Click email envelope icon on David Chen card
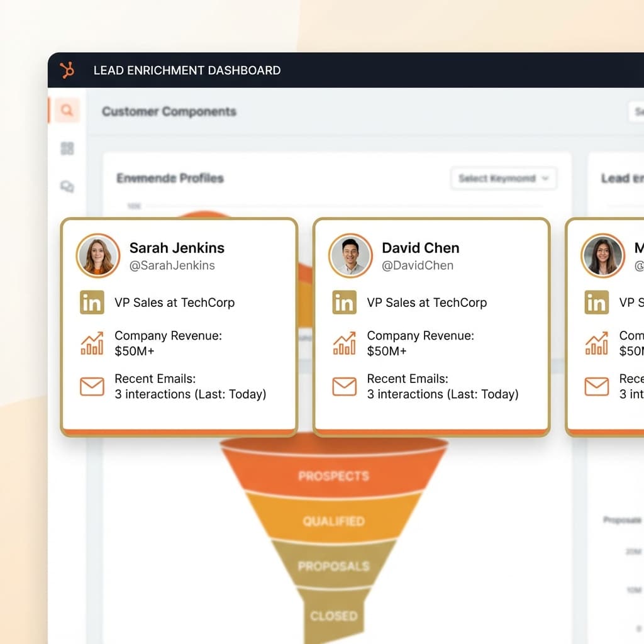The height and width of the screenshot is (644, 644). pyautogui.click(x=344, y=386)
